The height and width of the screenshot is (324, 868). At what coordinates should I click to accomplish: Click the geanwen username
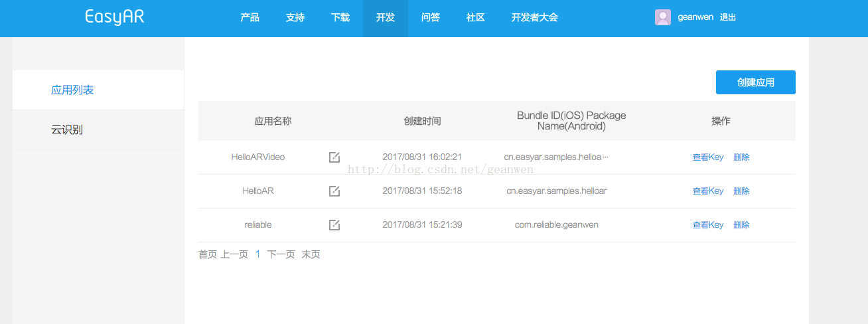[695, 18]
